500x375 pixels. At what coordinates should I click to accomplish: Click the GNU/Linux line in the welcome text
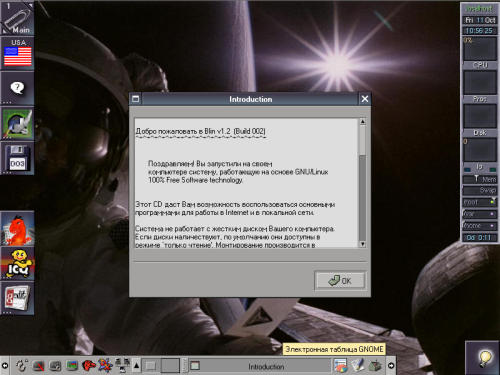(x=238, y=172)
